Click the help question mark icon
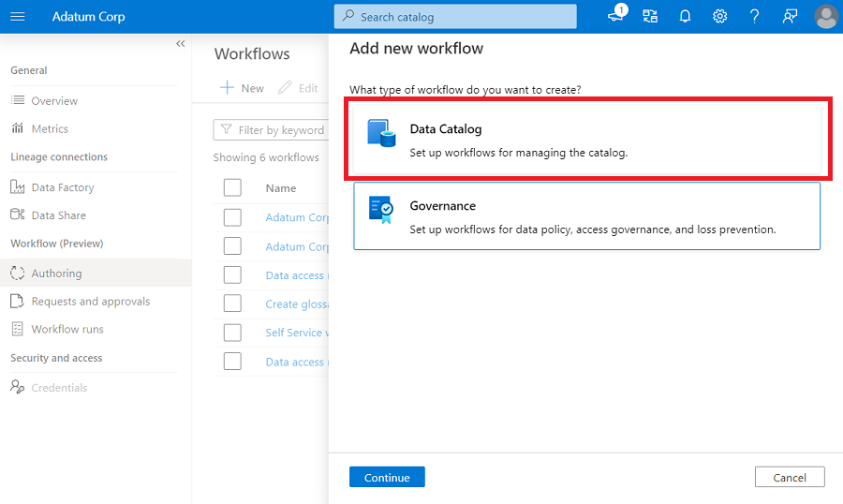Viewport: 843px width, 504px height. click(755, 17)
